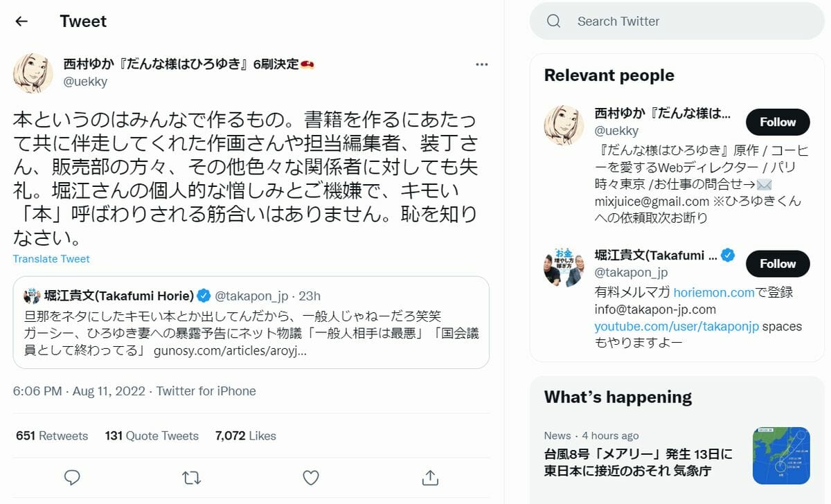The height and width of the screenshot is (504, 831).
Task: Click Takafumi Horie's verified badge in sidebar
Action: tap(728, 255)
